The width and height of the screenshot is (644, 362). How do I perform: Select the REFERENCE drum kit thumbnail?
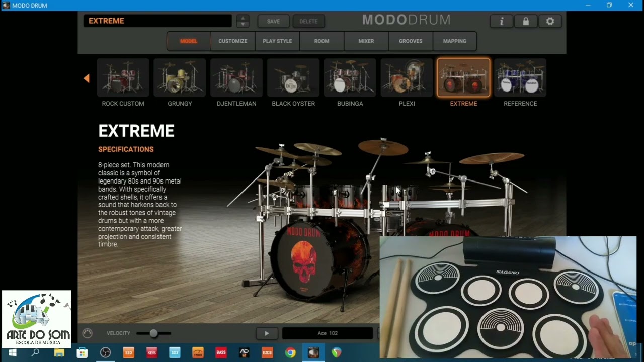(x=520, y=77)
